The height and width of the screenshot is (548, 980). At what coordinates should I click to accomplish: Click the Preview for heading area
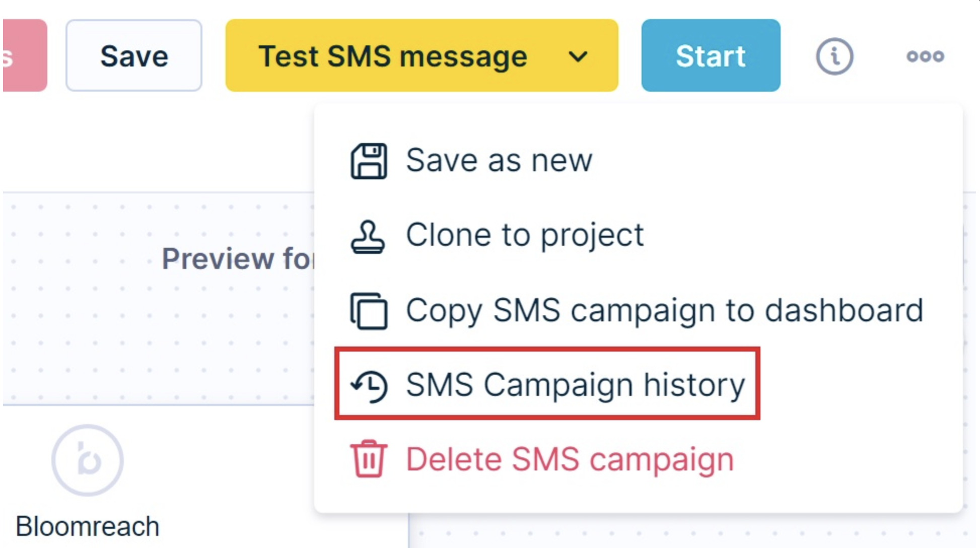click(x=238, y=259)
